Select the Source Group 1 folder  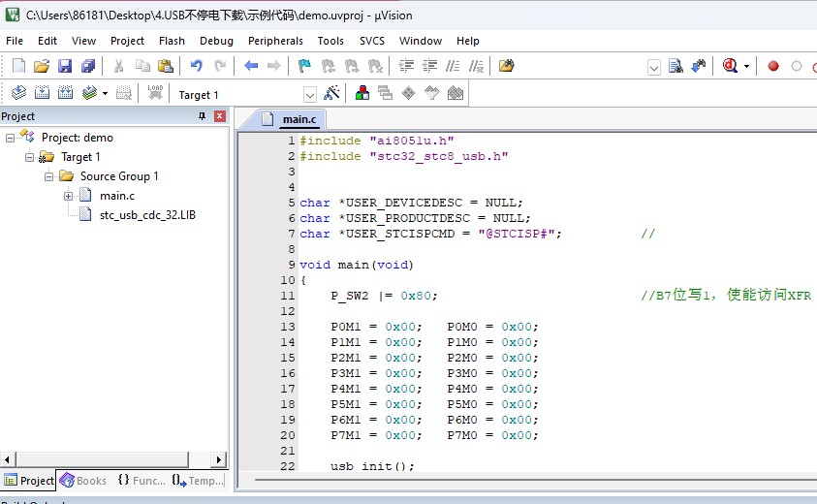[x=119, y=176]
